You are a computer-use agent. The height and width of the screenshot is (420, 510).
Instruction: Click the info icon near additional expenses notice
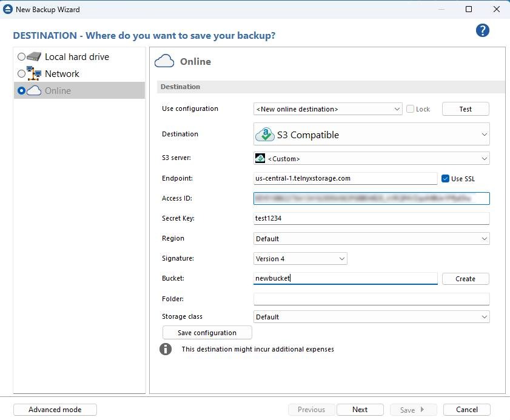click(166, 349)
